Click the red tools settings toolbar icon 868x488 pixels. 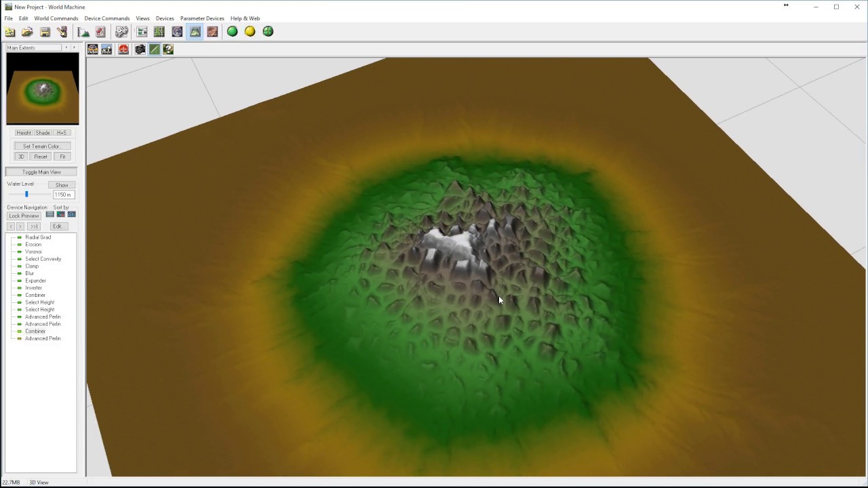(x=100, y=32)
